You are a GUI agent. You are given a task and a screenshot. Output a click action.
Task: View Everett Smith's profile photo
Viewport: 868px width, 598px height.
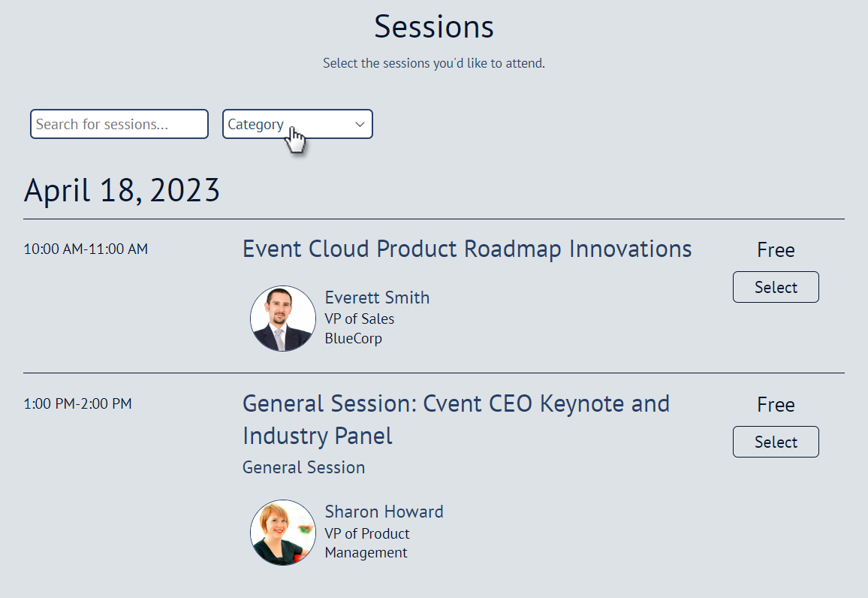(x=283, y=319)
